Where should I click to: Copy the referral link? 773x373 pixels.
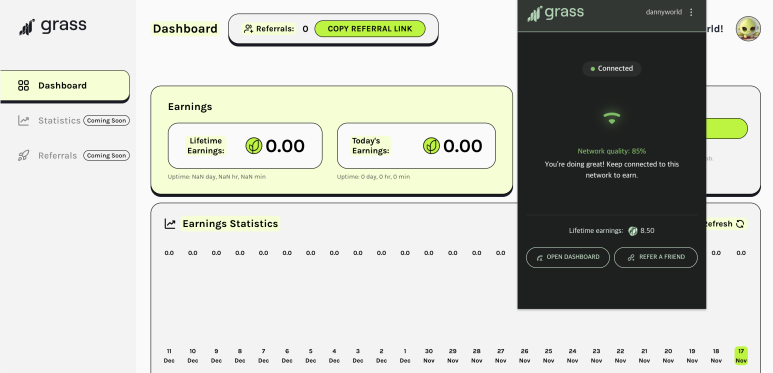pyautogui.click(x=370, y=29)
